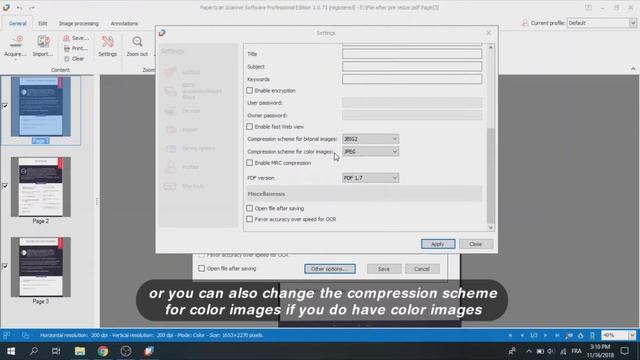Click into Subject input field
This screenshot has height=360, width=640.
[x=412, y=67]
